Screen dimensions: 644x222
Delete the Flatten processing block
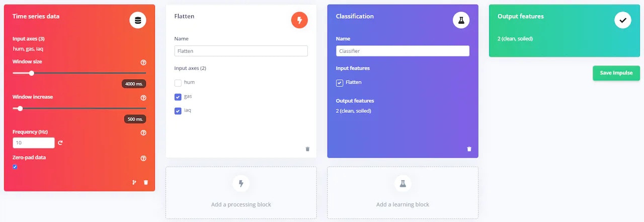pos(307,149)
